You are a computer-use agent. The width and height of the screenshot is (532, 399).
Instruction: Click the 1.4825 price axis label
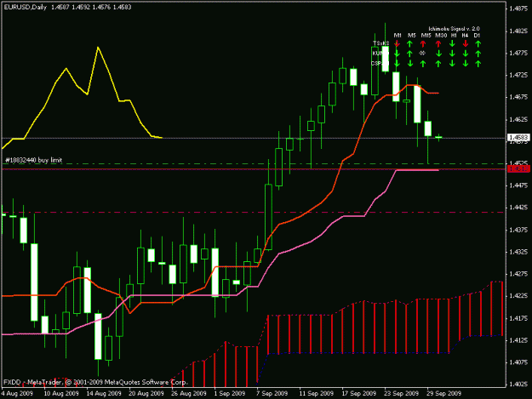518,31
